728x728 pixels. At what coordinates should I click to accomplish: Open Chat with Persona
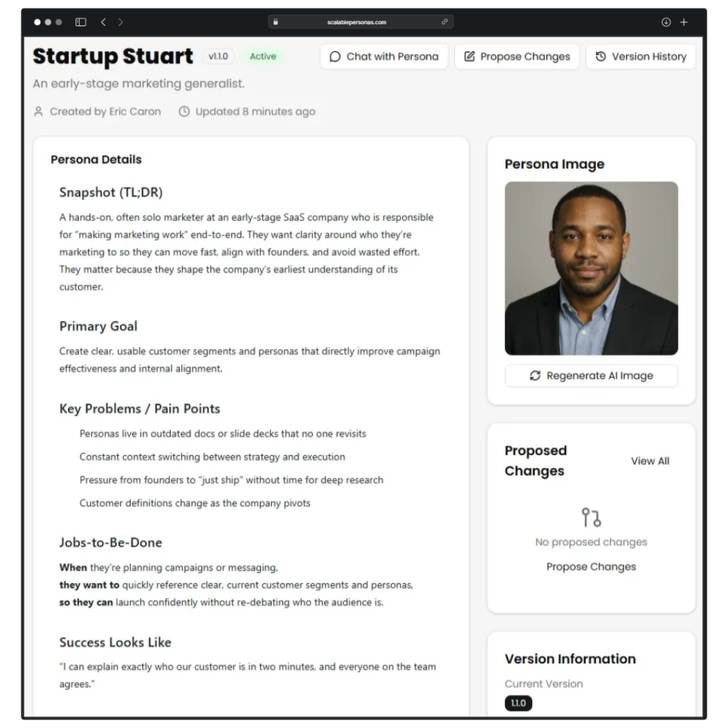[384, 57]
